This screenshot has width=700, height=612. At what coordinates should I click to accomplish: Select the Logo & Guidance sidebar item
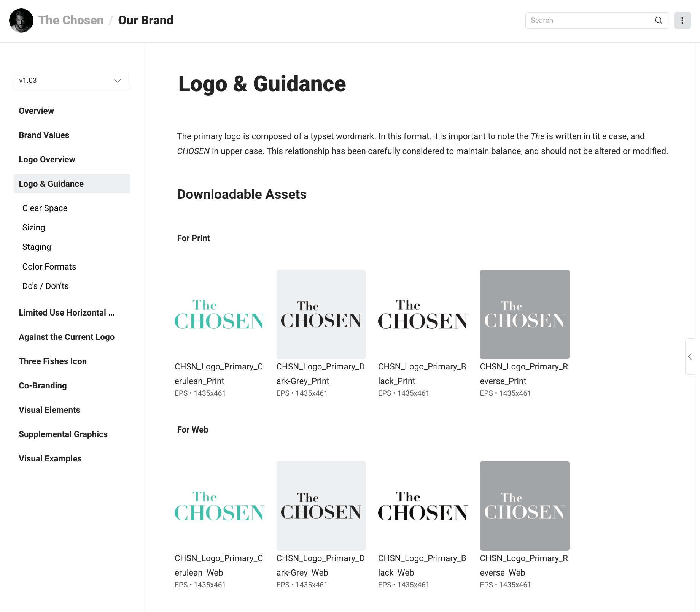click(x=72, y=184)
